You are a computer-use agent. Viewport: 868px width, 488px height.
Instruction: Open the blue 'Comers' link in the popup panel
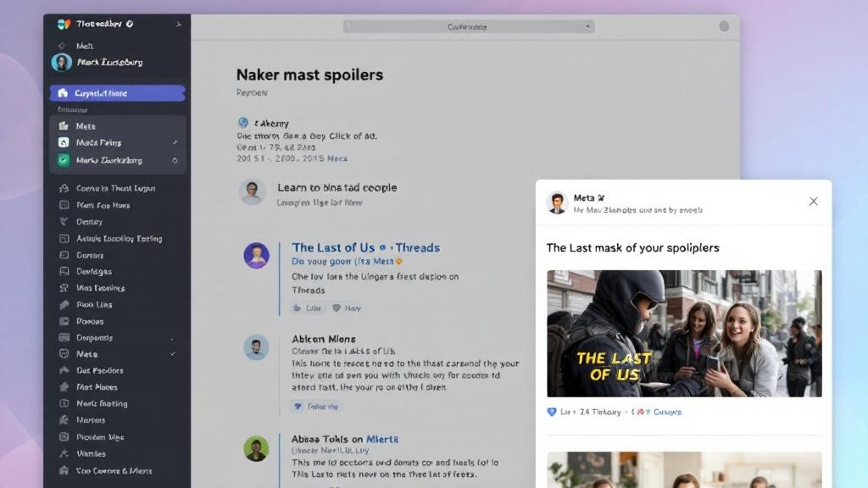click(x=667, y=413)
